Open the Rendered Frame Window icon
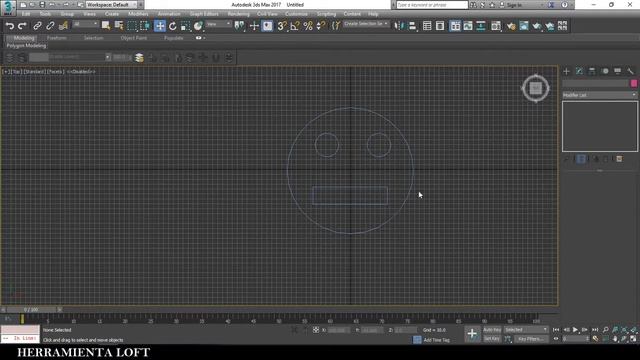640x360 pixels. pyautogui.click(x=524, y=26)
